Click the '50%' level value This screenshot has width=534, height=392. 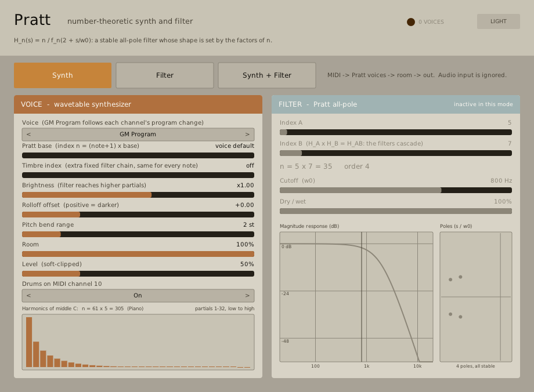coord(247,264)
